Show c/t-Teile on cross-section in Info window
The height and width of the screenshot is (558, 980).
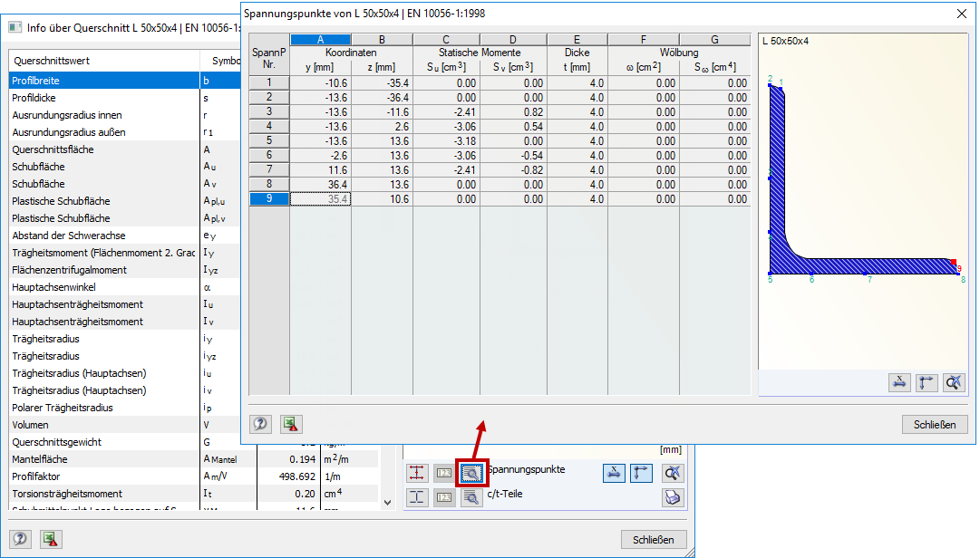(x=417, y=497)
